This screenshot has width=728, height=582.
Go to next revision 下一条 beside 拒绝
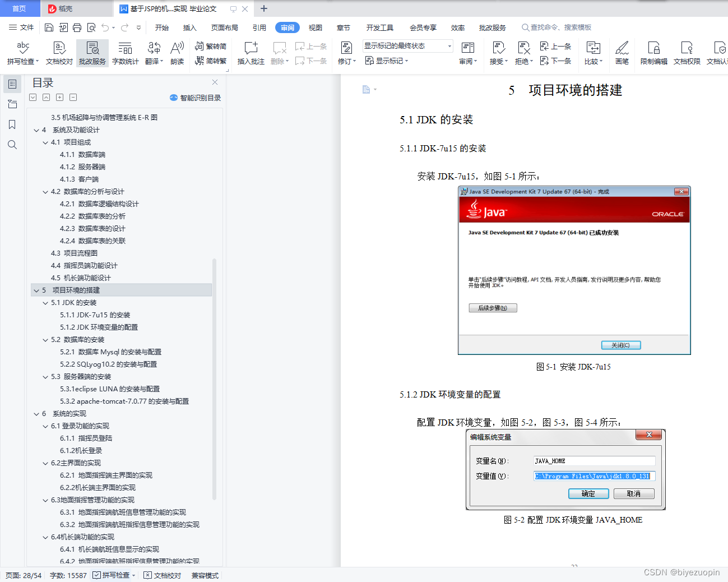click(555, 61)
